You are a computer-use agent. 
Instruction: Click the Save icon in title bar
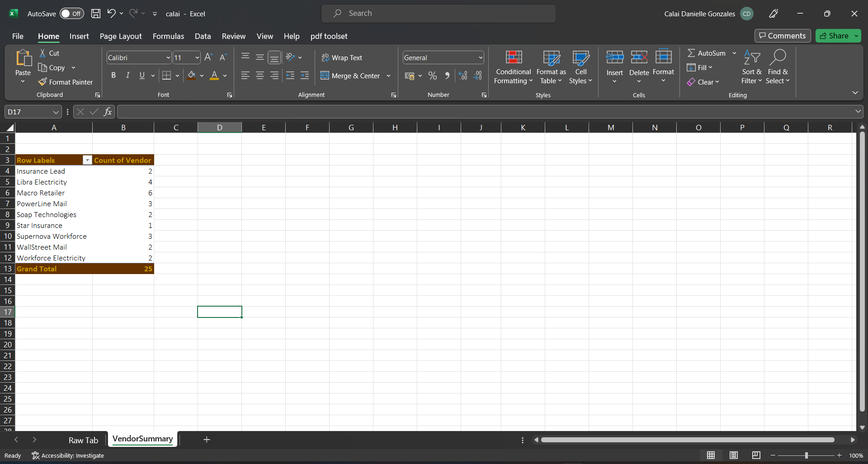pos(96,14)
